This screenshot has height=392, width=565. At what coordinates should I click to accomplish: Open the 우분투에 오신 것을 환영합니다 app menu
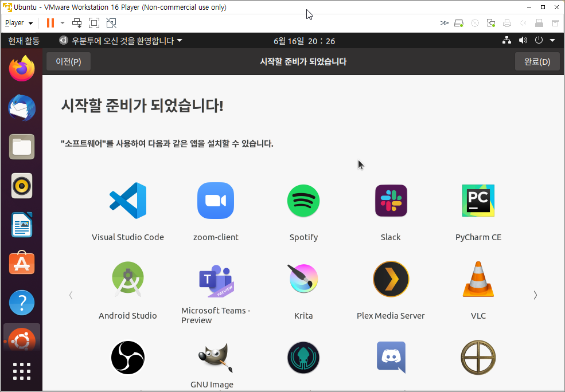[x=120, y=41]
